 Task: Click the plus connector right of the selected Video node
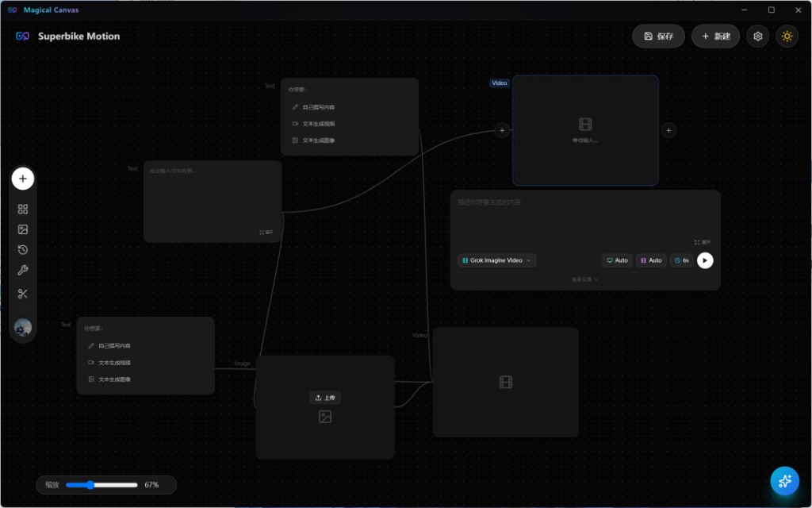(668, 130)
